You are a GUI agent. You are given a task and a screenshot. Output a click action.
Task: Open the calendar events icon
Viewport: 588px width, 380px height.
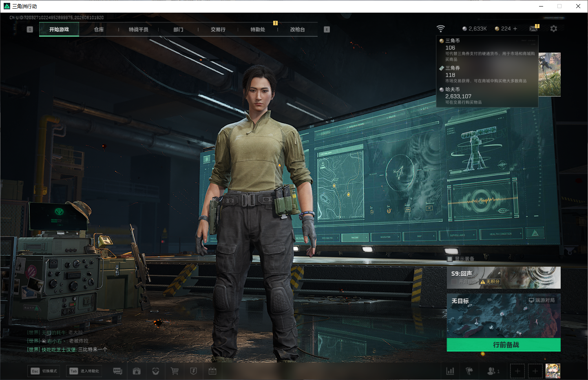click(x=212, y=371)
